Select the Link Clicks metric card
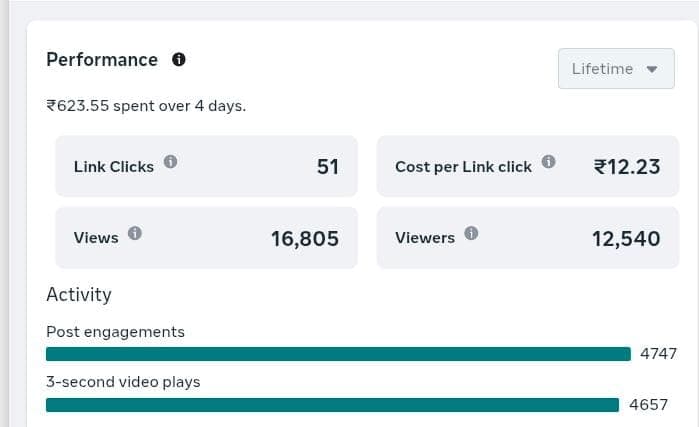This screenshot has height=427, width=699. 206,167
